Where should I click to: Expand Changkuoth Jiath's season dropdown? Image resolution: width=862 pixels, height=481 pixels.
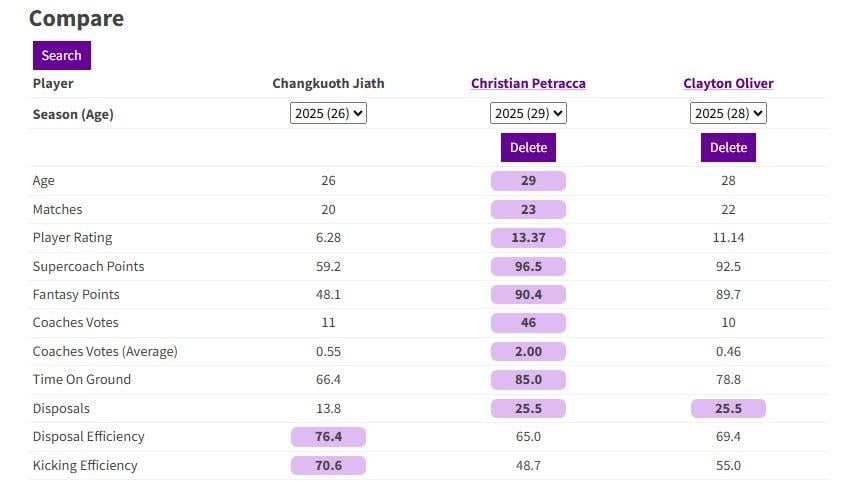329,114
